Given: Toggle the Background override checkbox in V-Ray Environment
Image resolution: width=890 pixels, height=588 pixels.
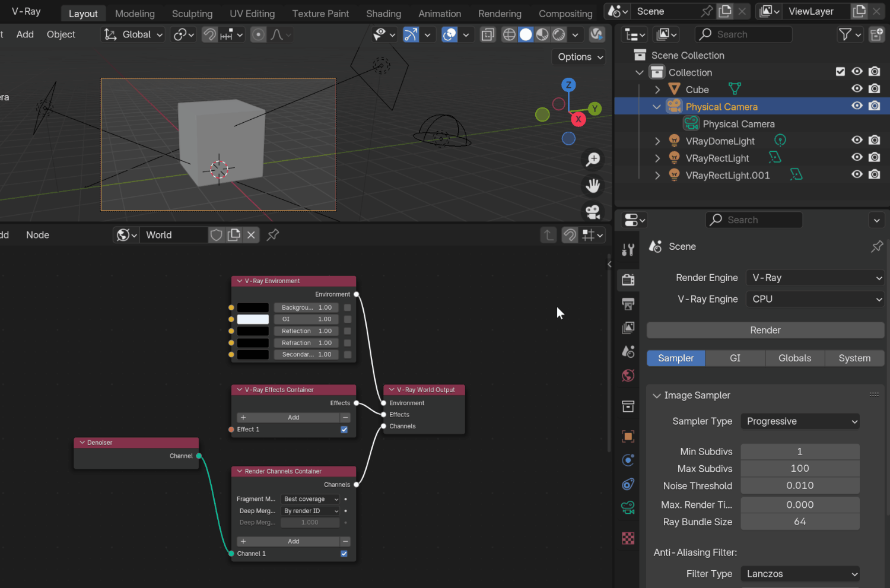Looking at the screenshot, I should 348,307.
